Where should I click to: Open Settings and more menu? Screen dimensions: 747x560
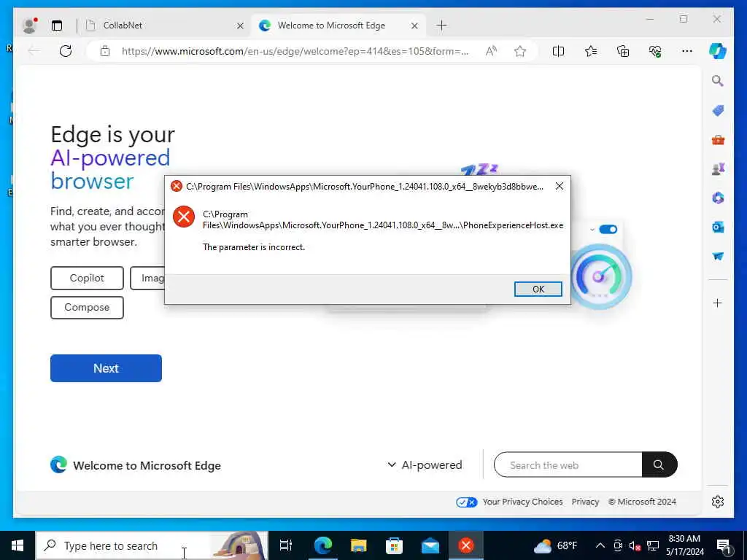[x=687, y=51]
